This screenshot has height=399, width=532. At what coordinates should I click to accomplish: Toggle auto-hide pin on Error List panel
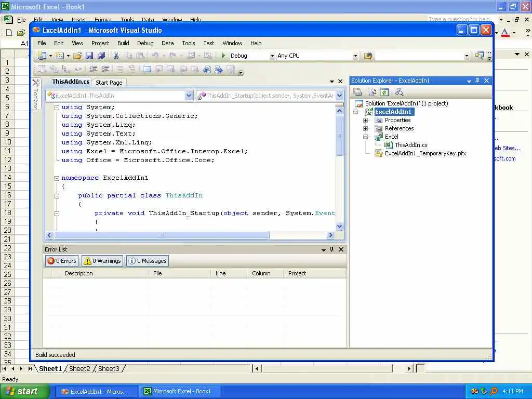[332, 249]
